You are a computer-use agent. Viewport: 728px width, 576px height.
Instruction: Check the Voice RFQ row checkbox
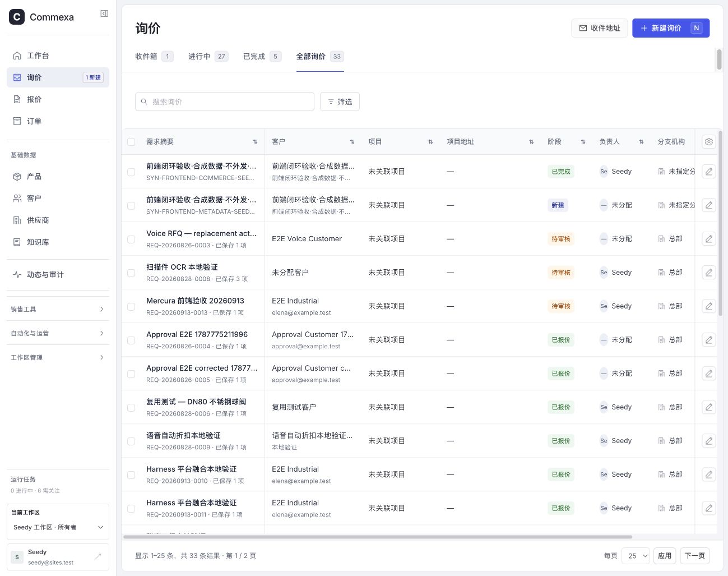131,239
